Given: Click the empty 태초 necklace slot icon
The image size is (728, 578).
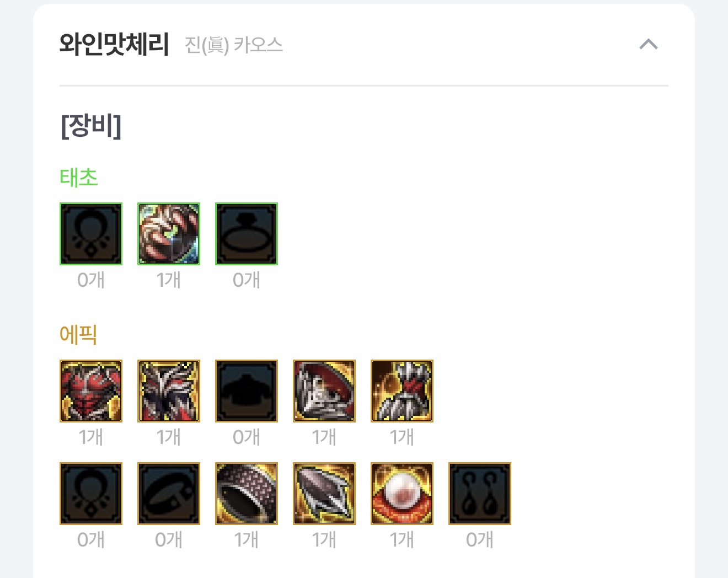Looking at the screenshot, I should pyautogui.click(x=91, y=234).
